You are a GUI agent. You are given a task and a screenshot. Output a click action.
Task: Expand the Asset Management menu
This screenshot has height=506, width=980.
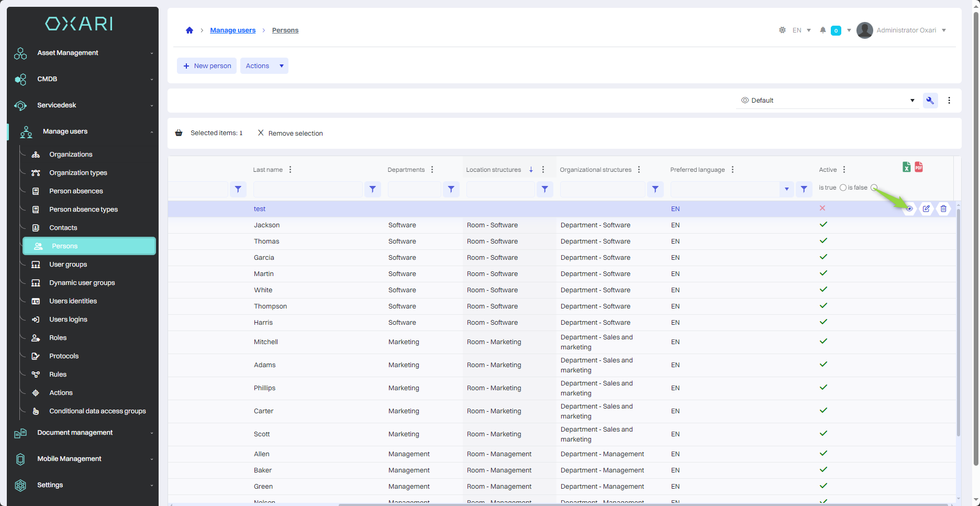[x=68, y=53]
